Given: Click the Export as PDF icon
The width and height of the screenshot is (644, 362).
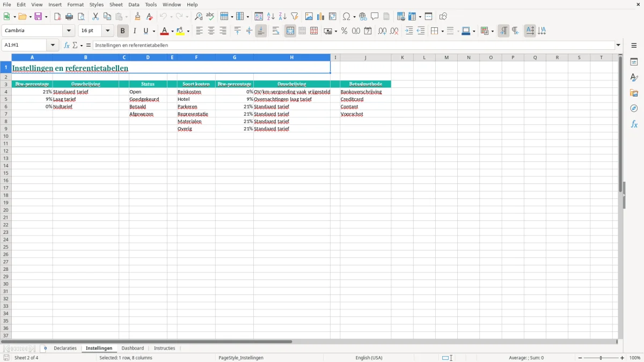Looking at the screenshot, I should click(57, 17).
